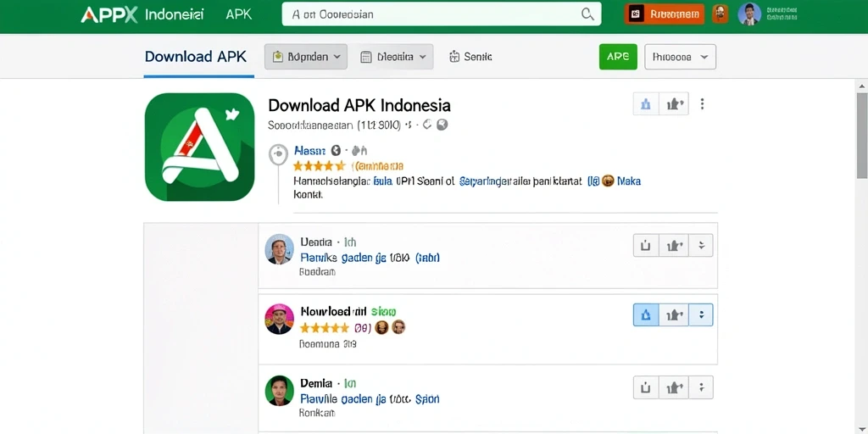The height and width of the screenshot is (434, 868).
Task: Click thumbs-up icon in highlighted row
Action: pyautogui.click(x=674, y=315)
